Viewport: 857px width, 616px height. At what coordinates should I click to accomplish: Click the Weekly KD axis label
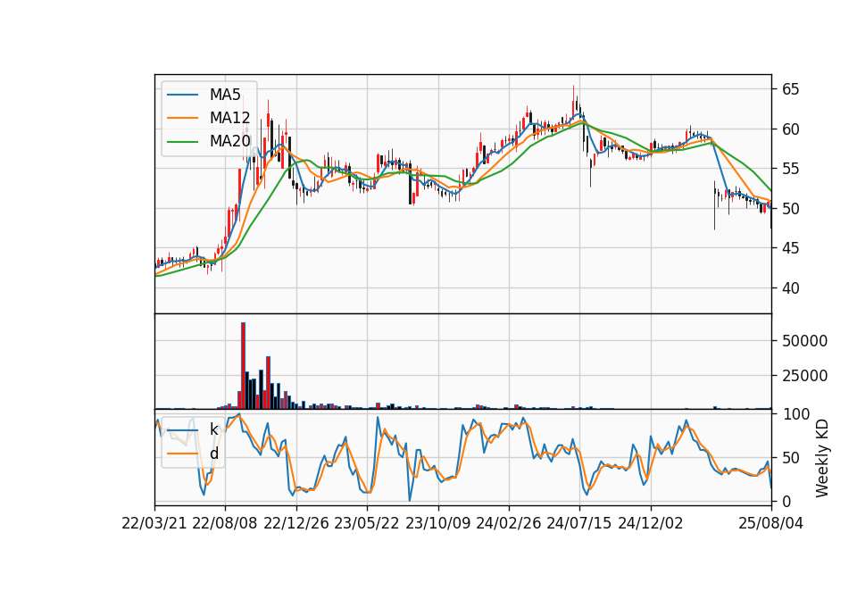tap(821, 458)
